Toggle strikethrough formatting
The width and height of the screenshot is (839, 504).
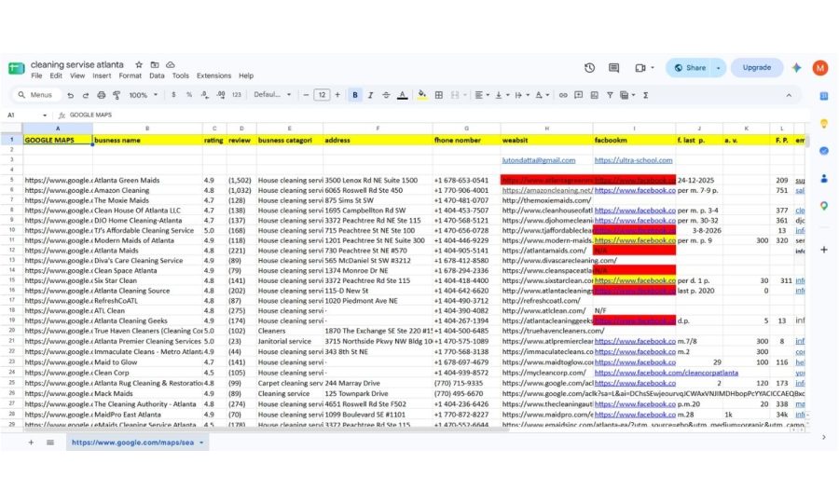click(x=386, y=95)
